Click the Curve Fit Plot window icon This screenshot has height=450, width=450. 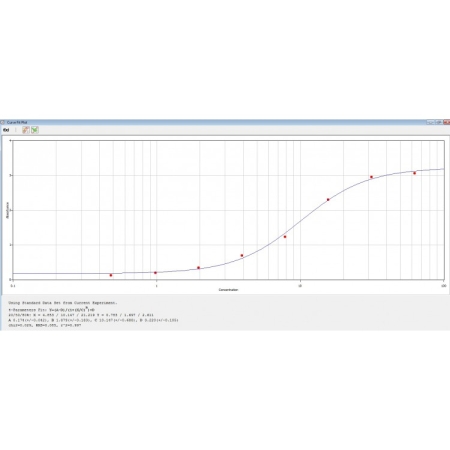[3, 122]
